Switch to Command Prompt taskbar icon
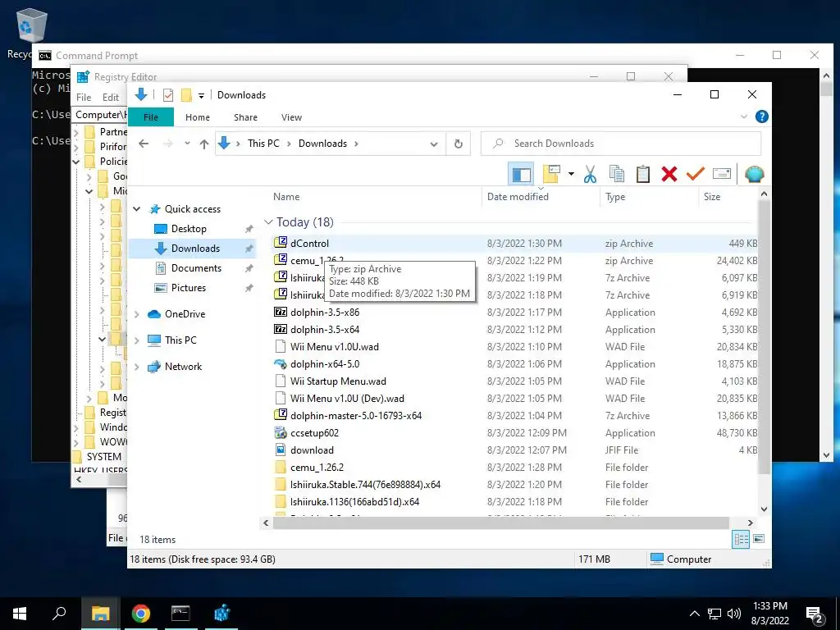This screenshot has width=840, height=630. [x=180, y=614]
